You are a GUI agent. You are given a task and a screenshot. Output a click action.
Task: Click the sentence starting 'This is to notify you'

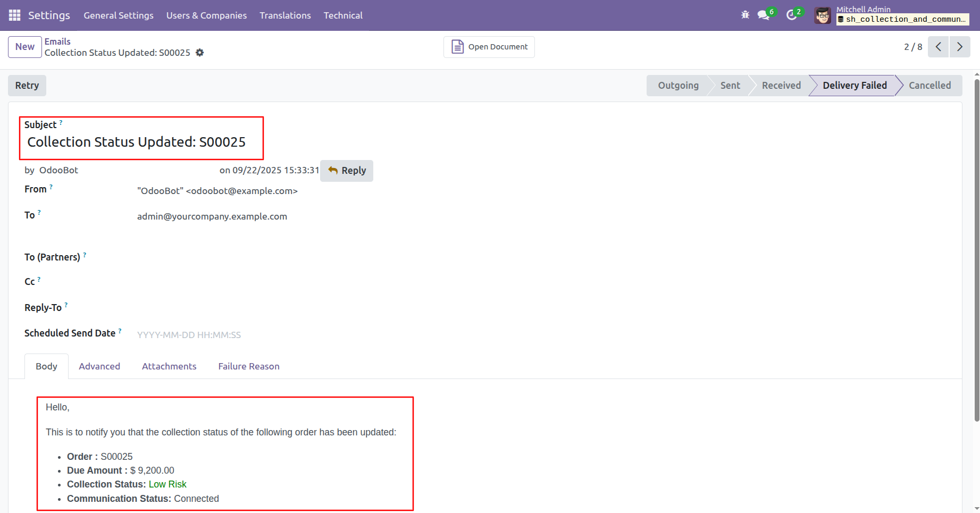[x=221, y=432]
